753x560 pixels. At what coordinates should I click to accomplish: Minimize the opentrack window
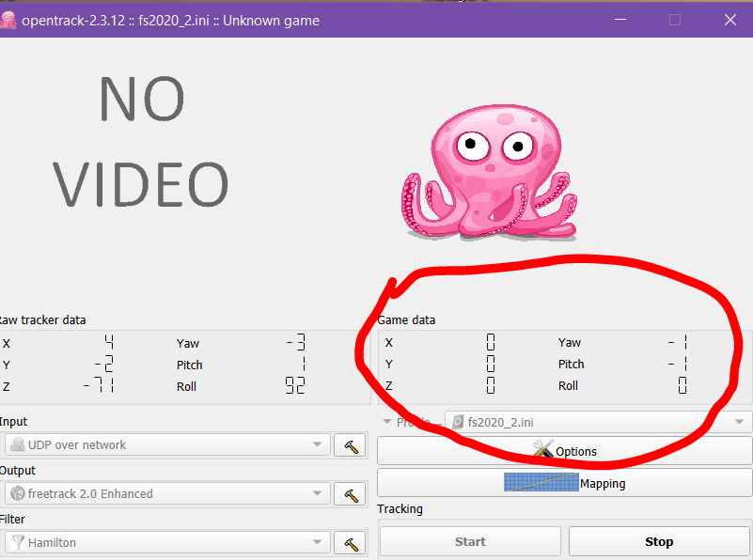click(620, 20)
